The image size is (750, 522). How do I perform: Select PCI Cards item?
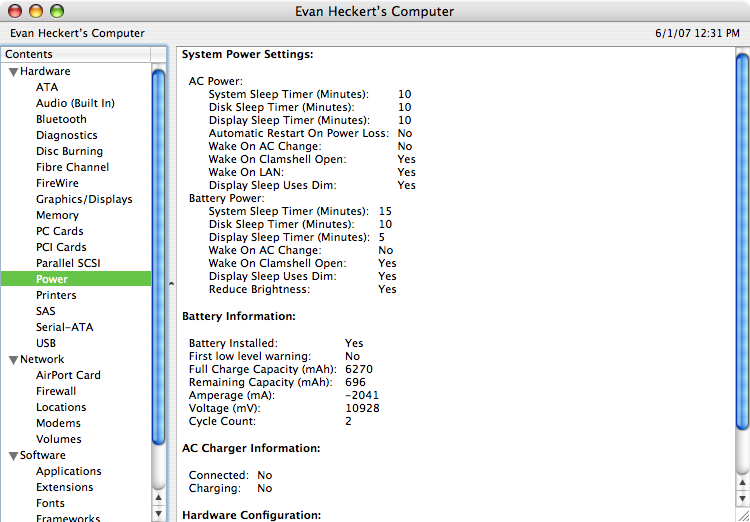[x=61, y=247]
